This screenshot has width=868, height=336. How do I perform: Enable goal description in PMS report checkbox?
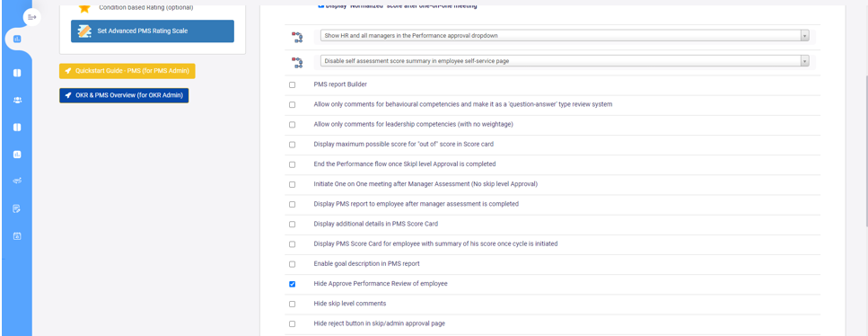click(293, 264)
